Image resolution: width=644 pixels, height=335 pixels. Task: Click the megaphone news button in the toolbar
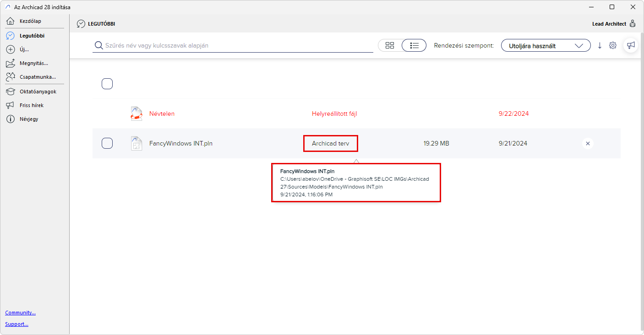click(631, 45)
